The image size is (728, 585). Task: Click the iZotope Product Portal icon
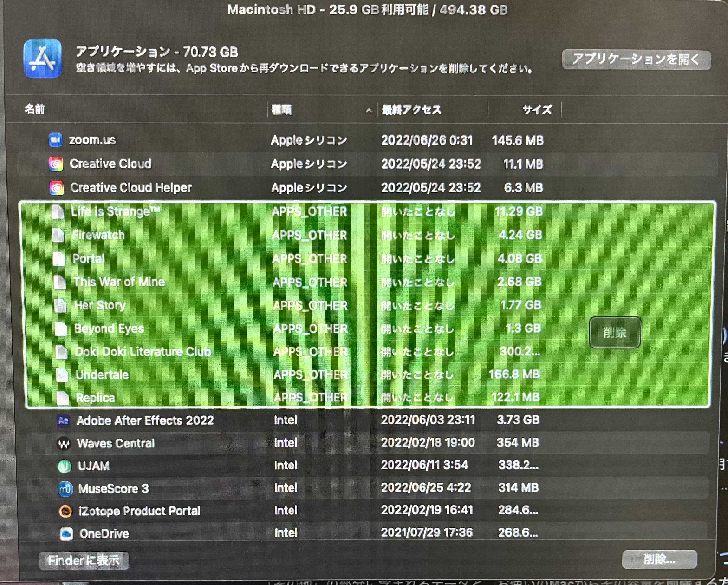click(65, 511)
